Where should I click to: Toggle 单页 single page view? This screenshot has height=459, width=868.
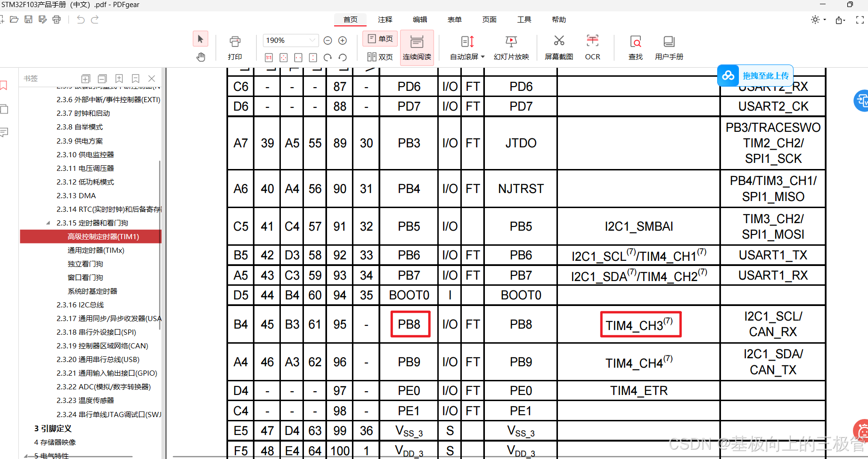[380, 39]
